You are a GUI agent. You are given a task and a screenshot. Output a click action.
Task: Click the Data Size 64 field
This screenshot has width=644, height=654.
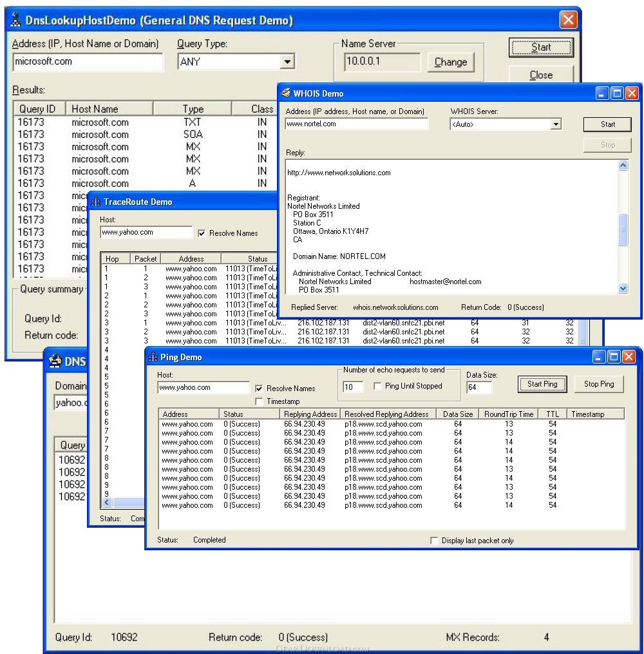479,387
